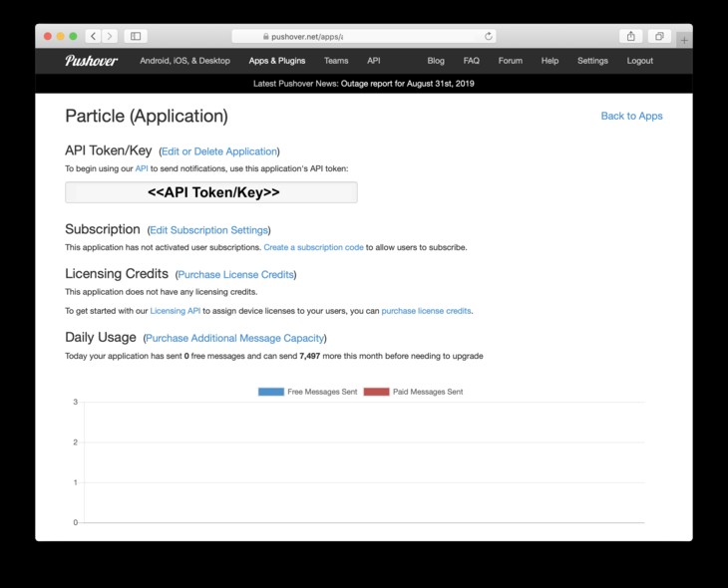Viewport: 728px width, 588px height.
Task: Click the API Token/Key field
Action: pos(211,192)
